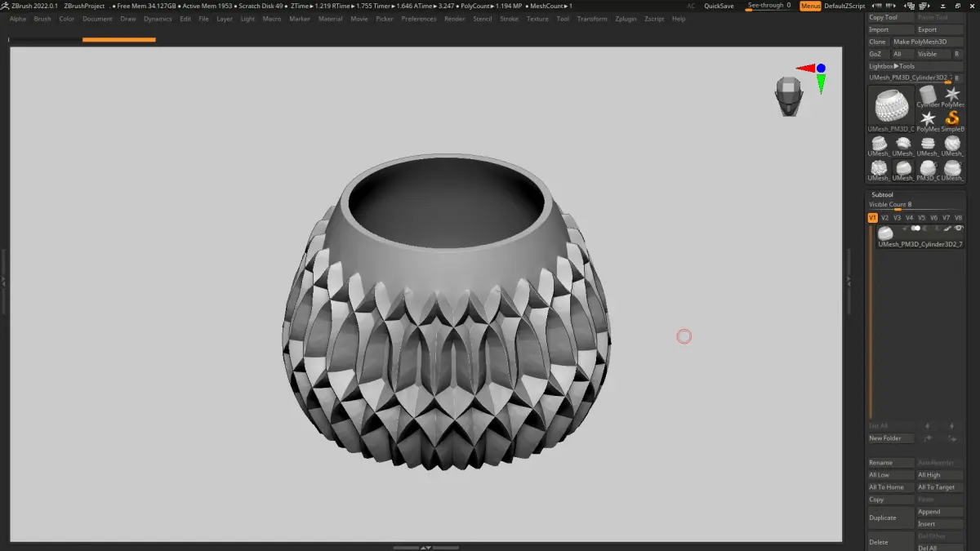Click the Export button
The image size is (980, 551).
point(940,29)
